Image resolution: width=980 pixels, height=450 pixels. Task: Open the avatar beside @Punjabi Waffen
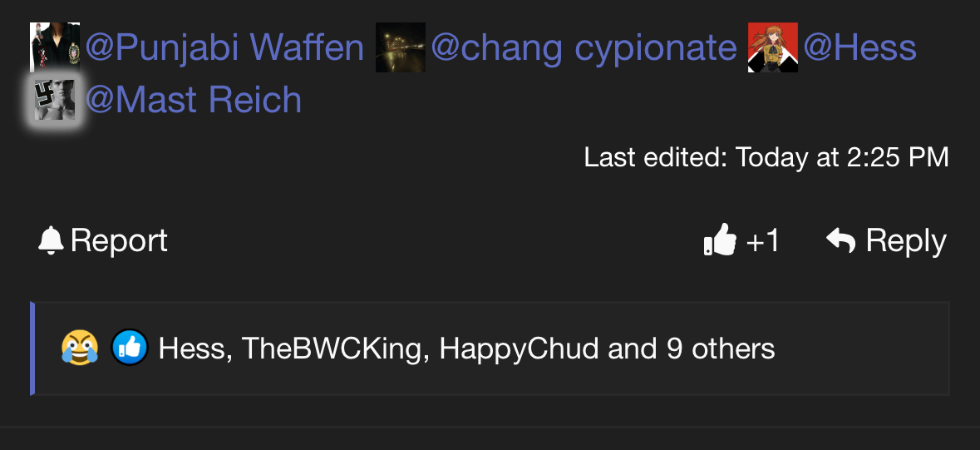[55, 47]
